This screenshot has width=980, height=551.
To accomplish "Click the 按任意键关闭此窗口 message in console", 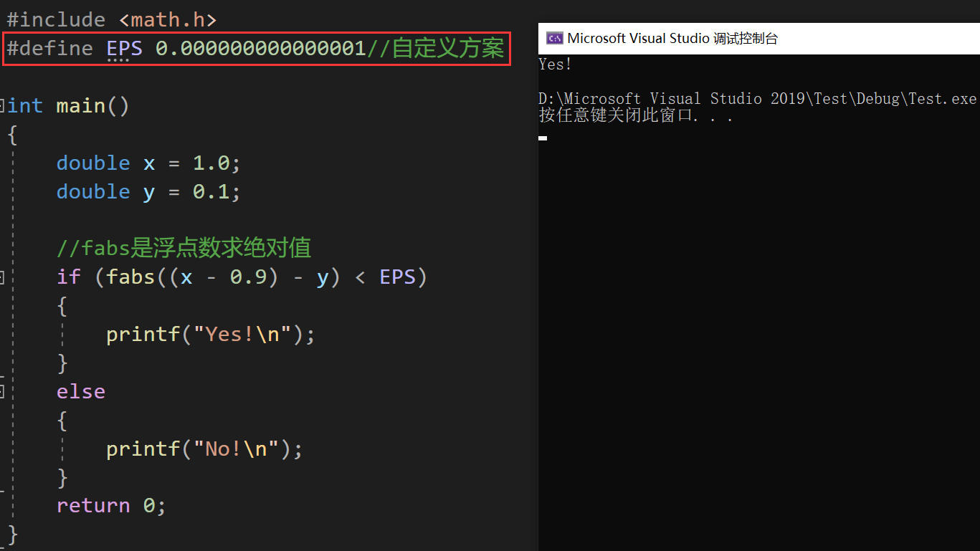I will coord(635,115).
